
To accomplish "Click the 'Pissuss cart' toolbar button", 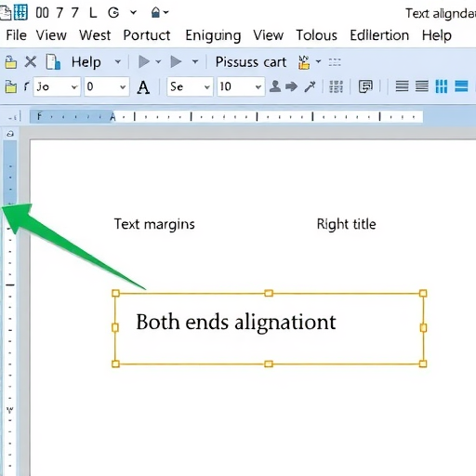I will pyautogui.click(x=251, y=62).
